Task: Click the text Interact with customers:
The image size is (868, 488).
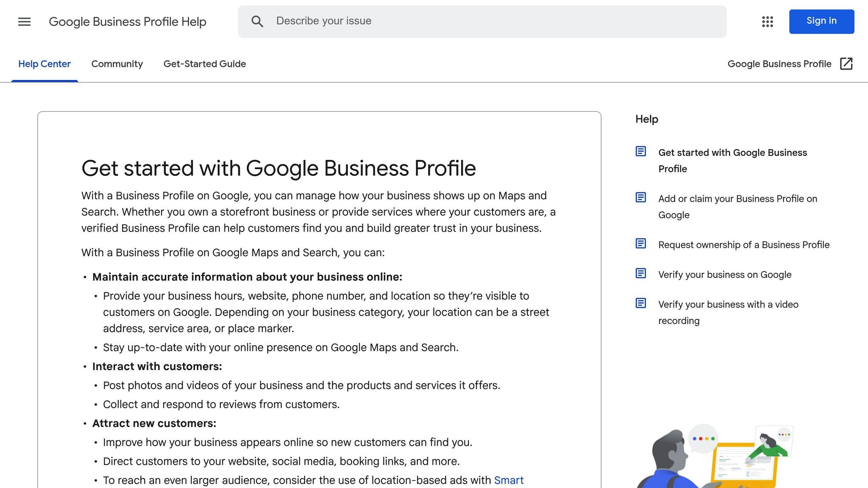Action: (157, 366)
